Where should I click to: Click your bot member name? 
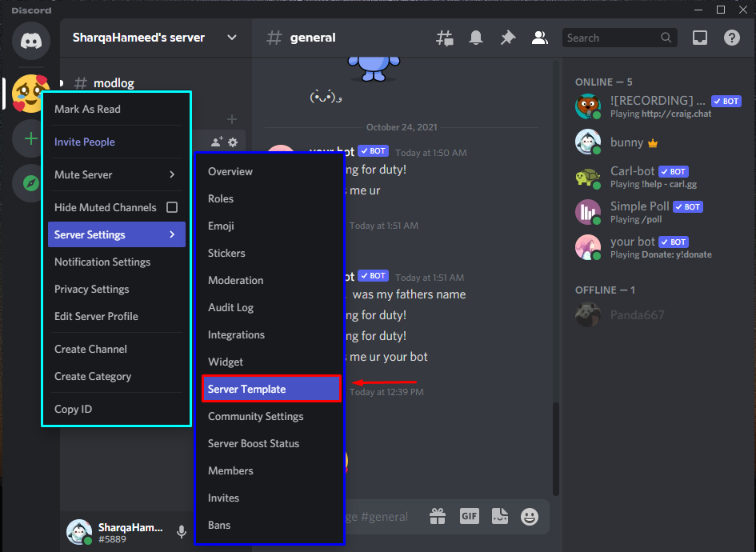pos(633,241)
